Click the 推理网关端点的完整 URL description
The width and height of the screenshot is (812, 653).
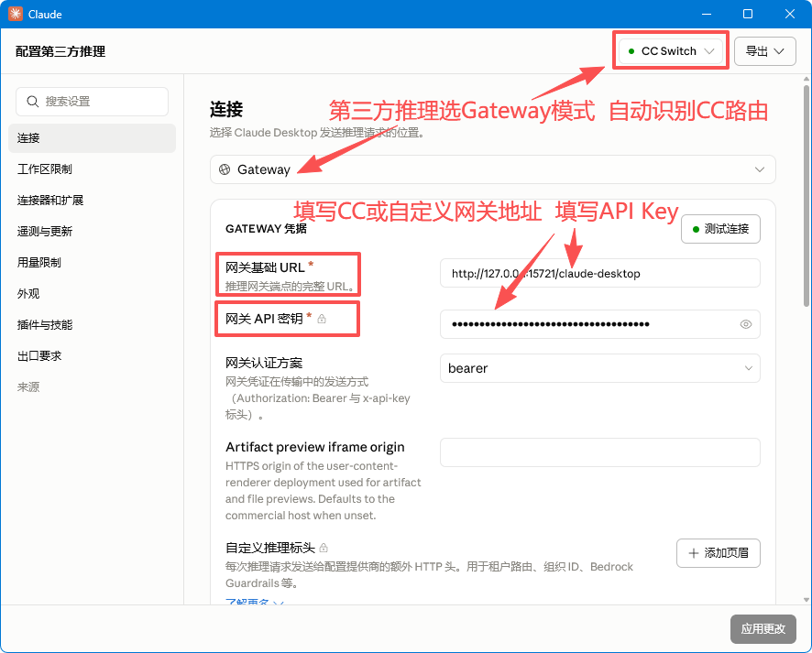tap(290, 286)
